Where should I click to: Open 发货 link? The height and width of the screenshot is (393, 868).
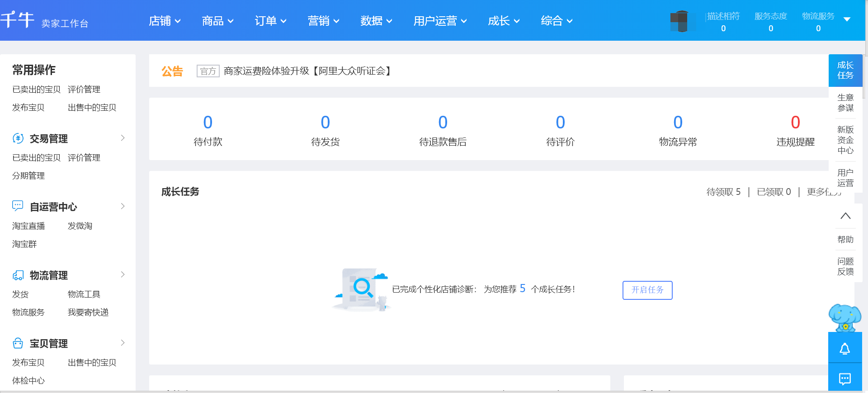(20, 294)
